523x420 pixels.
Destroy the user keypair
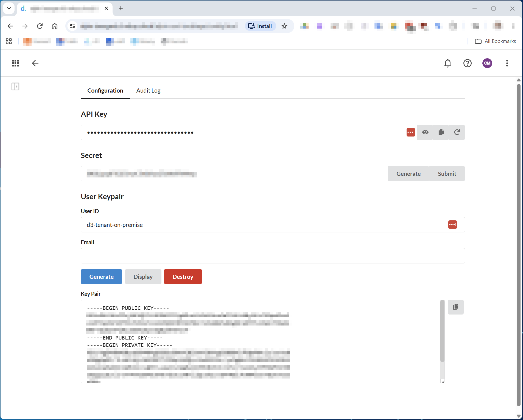tap(183, 277)
